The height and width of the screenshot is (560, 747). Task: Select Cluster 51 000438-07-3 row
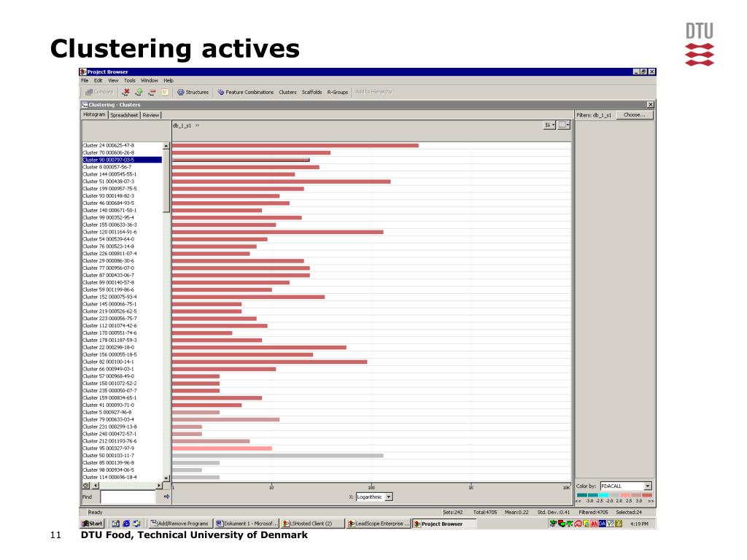122,182
